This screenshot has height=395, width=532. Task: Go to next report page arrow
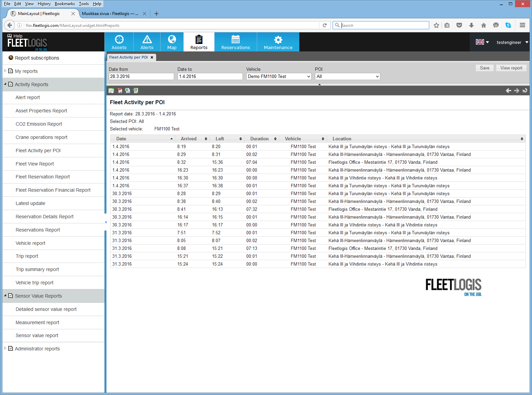(x=517, y=91)
